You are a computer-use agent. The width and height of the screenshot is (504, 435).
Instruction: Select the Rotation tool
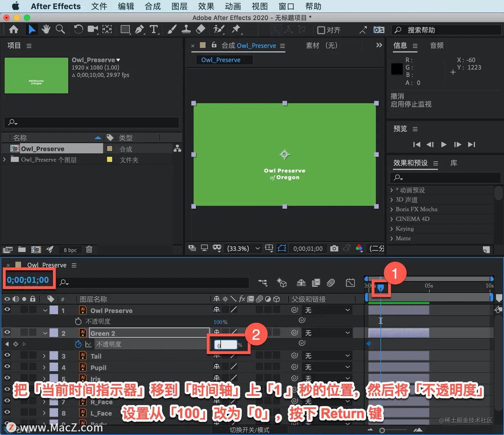point(78,30)
